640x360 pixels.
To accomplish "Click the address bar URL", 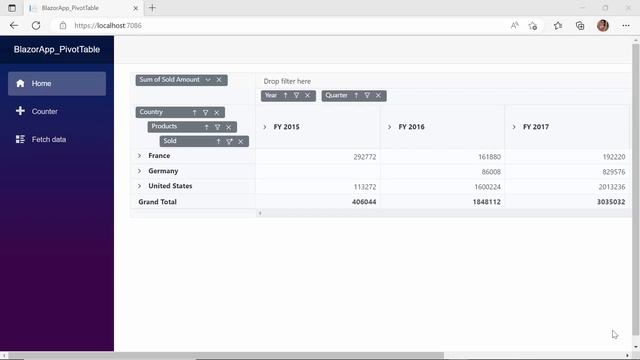I will click(x=108, y=25).
